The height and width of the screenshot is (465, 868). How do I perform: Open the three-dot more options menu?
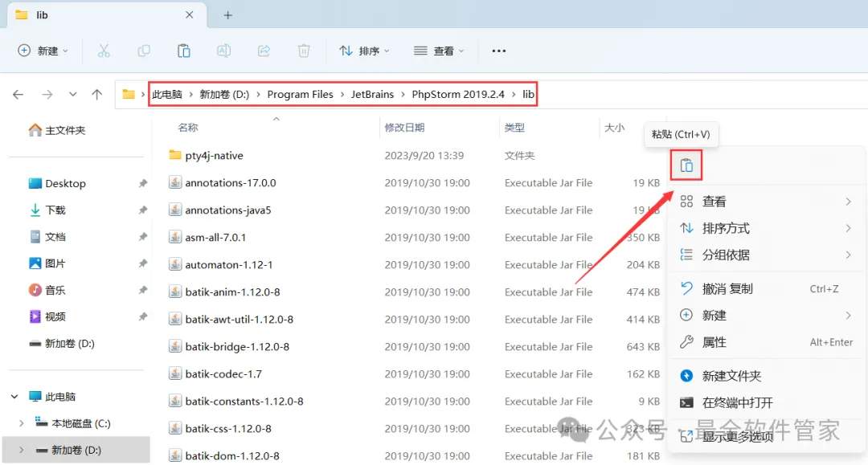click(499, 51)
